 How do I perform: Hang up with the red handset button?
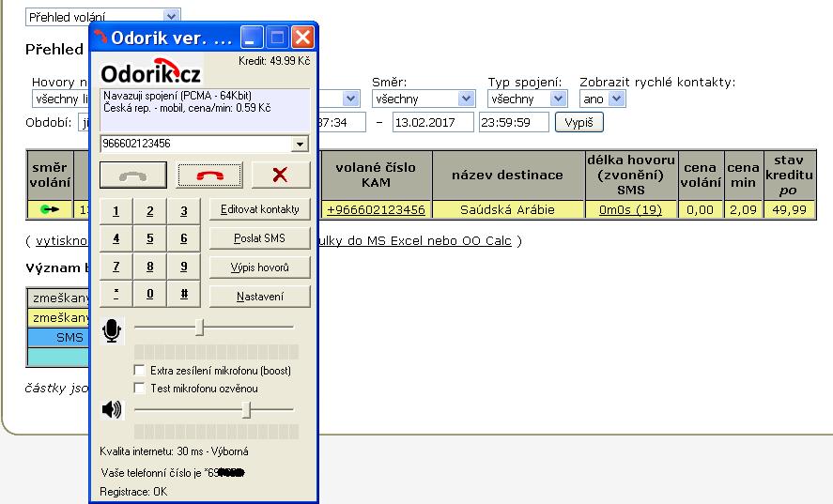pos(209,176)
